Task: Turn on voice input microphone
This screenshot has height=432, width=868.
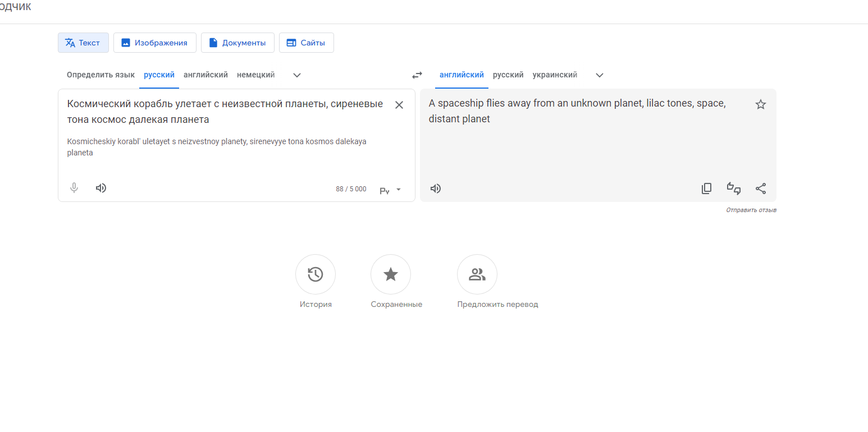Action: [x=74, y=189]
